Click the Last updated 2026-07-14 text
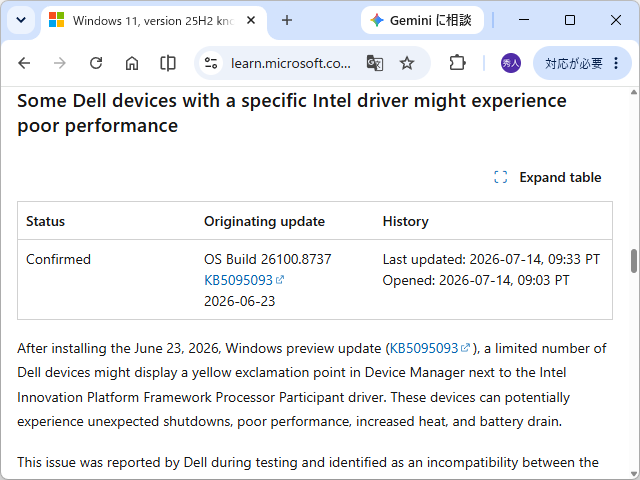This screenshot has height=480, width=640. (491, 259)
